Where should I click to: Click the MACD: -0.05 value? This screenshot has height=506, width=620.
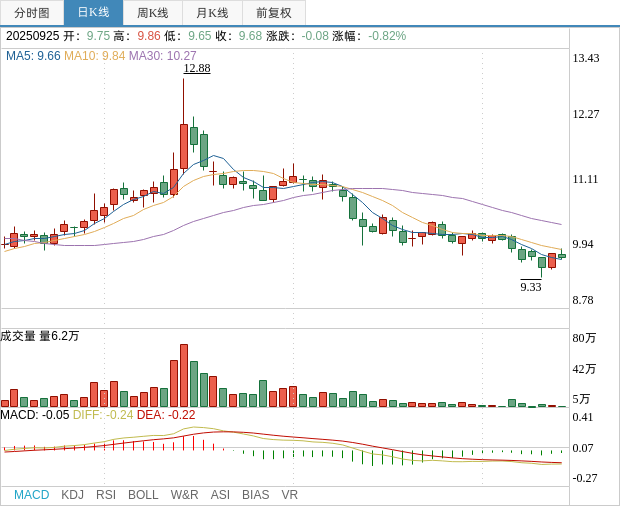(35, 415)
